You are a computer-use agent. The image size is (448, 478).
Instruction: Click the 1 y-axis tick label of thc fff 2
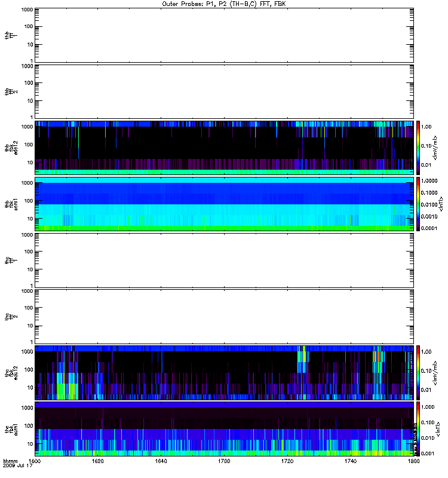coord(32,342)
